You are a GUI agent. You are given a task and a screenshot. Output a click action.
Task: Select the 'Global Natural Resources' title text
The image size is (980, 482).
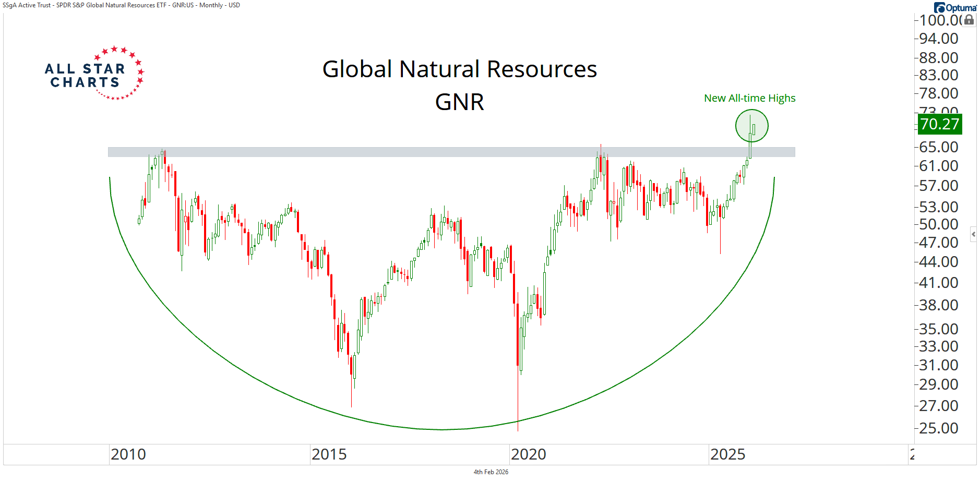pos(459,69)
